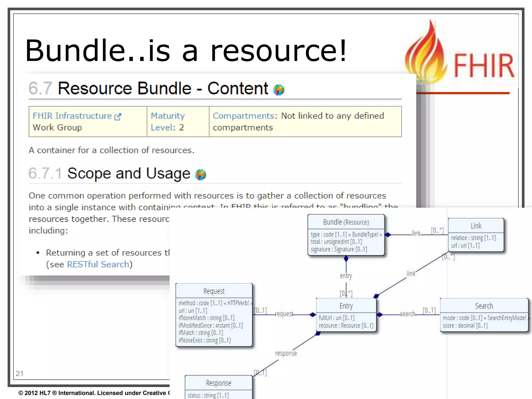Click the 'response' association label
Viewport: 532px width, 399px height.
(286, 353)
